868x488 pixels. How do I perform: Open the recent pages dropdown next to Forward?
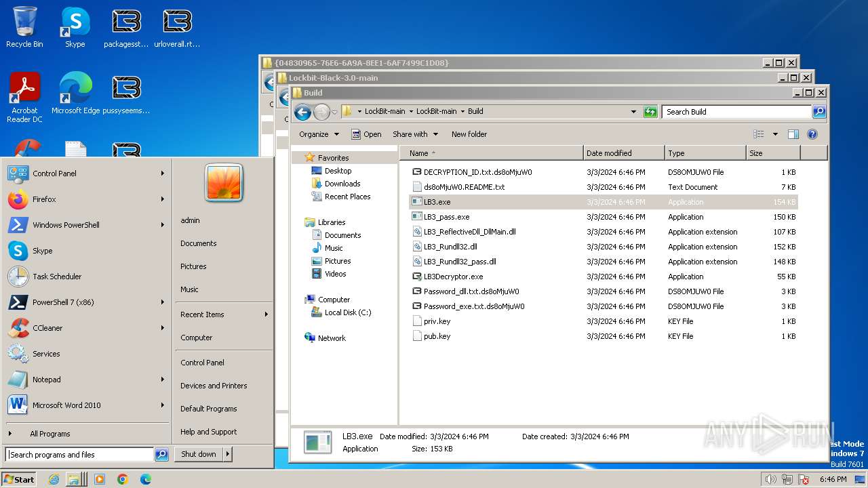click(334, 113)
